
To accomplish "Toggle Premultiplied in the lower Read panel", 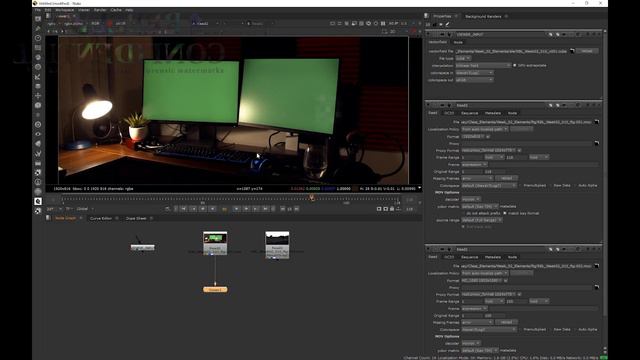I will 520,329.
